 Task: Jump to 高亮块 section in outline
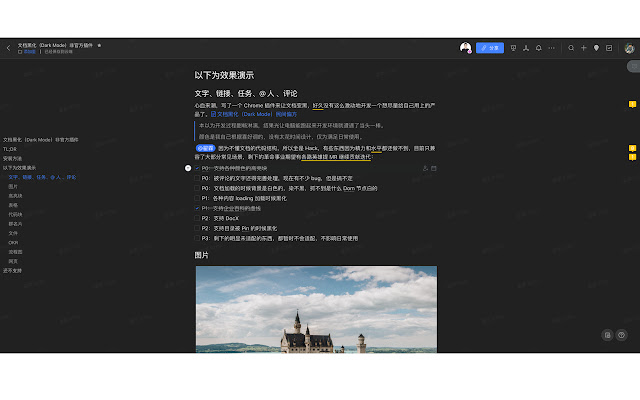coord(16,196)
